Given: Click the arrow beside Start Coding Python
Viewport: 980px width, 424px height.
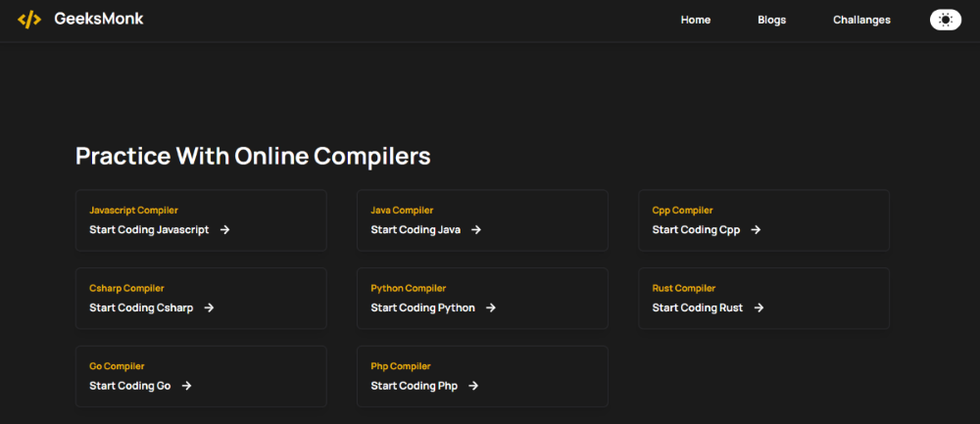Looking at the screenshot, I should [491, 307].
